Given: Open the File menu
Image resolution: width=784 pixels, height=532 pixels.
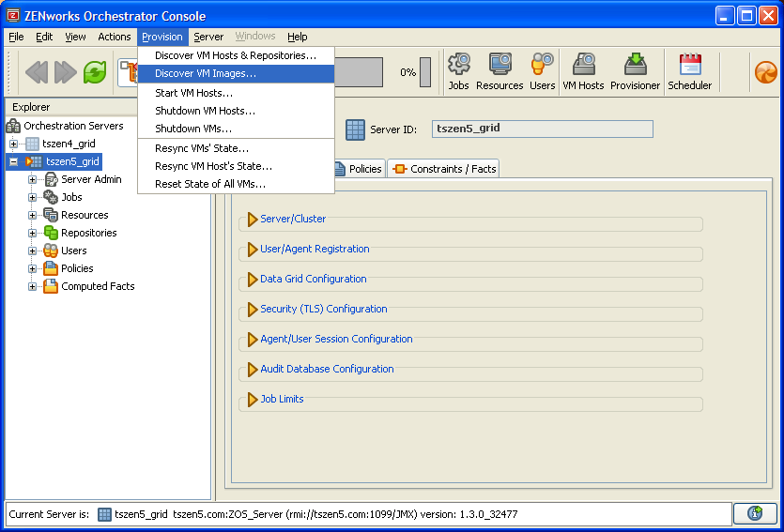Looking at the screenshot, I should click(17, 37).
